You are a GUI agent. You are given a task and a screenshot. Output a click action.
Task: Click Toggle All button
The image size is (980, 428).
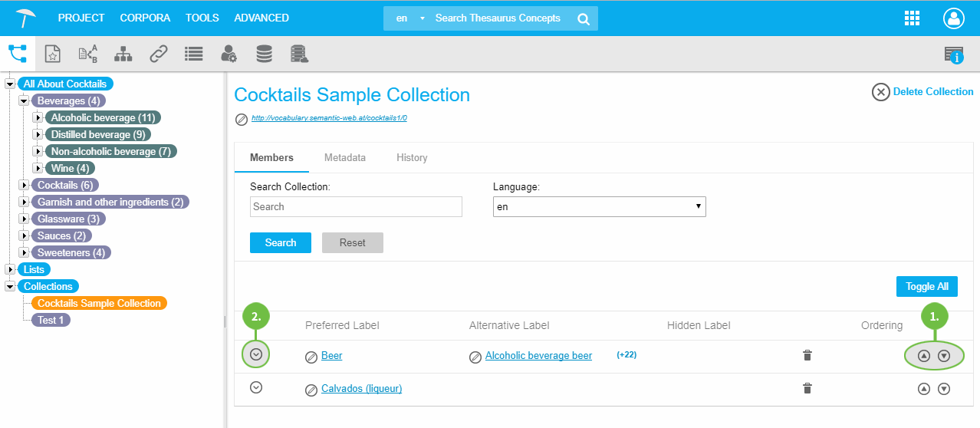click(x=926, y=286)
